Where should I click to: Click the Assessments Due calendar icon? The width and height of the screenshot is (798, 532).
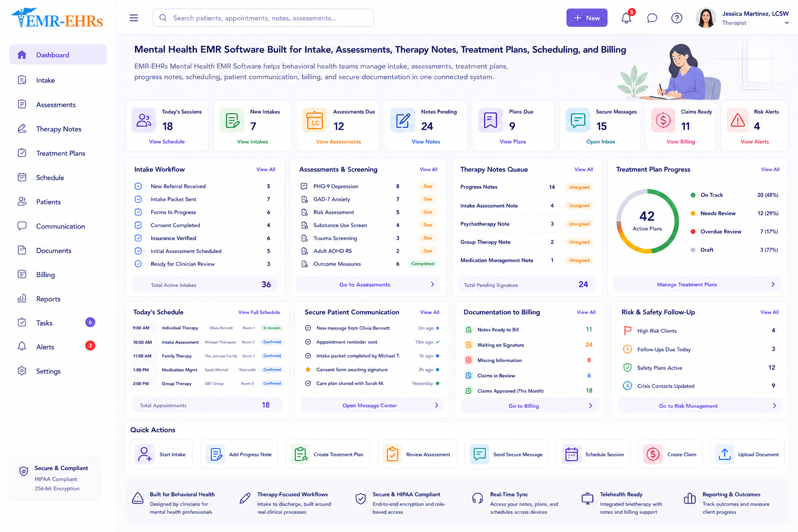pyautogui.click(x=315, y=120)
